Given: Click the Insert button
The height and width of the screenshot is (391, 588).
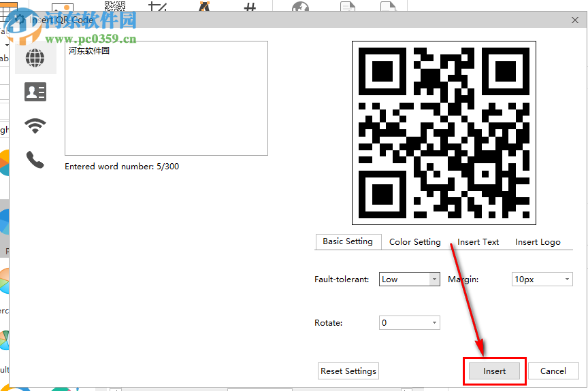Looking at the screenshot, I should (x=494, y=371).
